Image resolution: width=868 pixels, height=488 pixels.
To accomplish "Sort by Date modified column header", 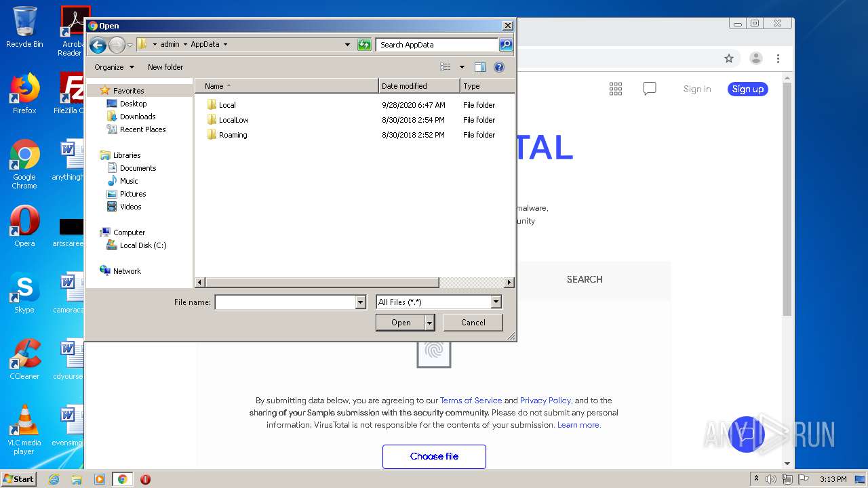I will (419, 86).
